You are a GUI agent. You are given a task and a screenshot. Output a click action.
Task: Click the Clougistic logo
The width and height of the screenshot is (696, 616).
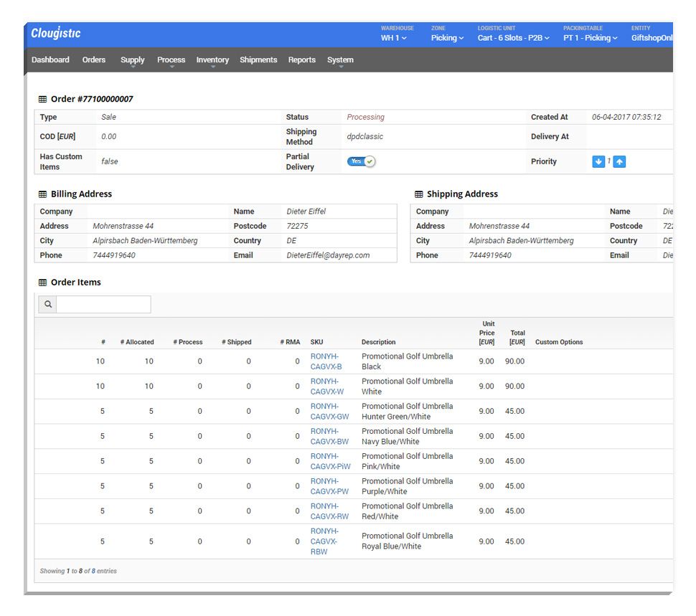[55, 33]
